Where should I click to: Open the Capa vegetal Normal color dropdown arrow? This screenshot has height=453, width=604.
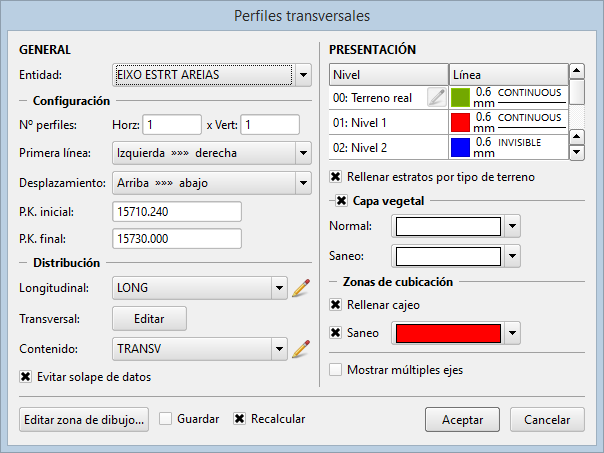512,226
